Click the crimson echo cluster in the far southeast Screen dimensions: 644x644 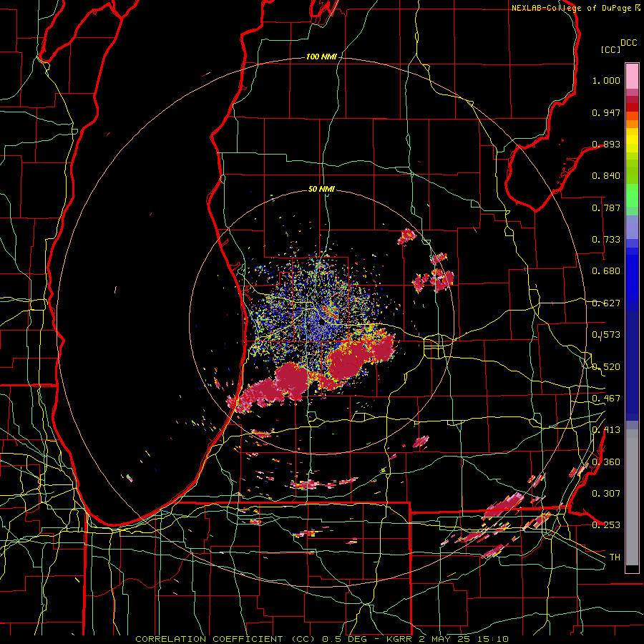504,506
